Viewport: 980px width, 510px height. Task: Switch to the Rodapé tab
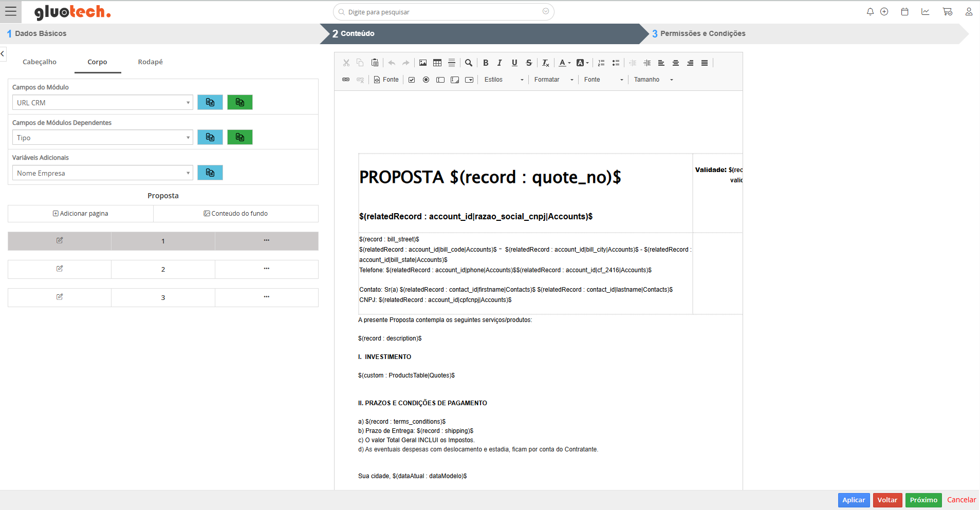point(150,62)
